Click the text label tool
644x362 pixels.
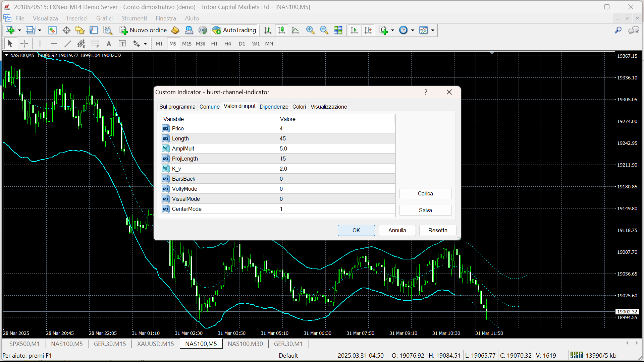[x=122, y=44]
